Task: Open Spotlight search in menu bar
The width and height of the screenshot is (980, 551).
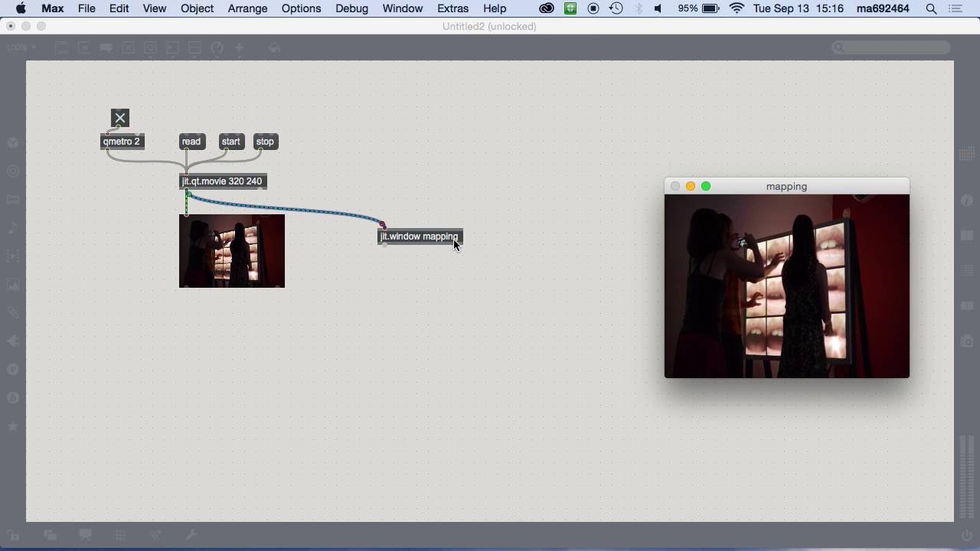Action: (x=931, y=8)
